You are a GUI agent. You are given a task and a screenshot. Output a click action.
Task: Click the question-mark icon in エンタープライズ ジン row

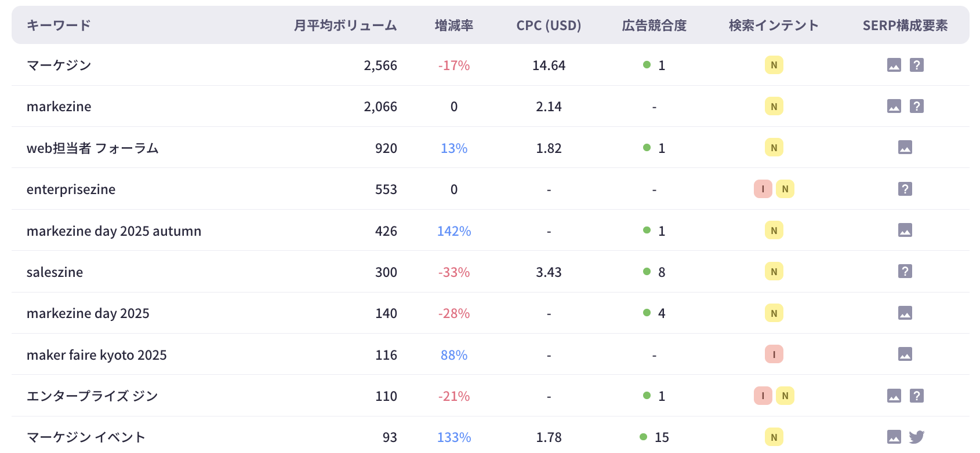tap(916, 396)
